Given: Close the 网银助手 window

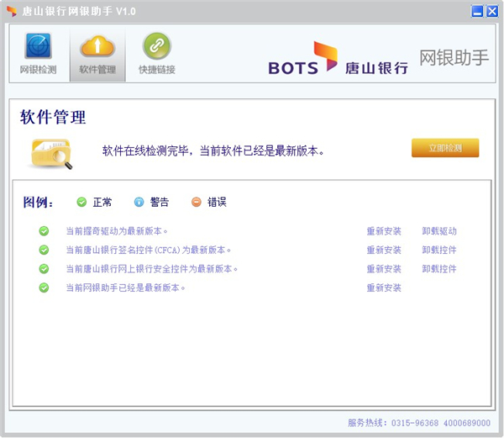Looking at the screenshot, I should tap(492, 11).
